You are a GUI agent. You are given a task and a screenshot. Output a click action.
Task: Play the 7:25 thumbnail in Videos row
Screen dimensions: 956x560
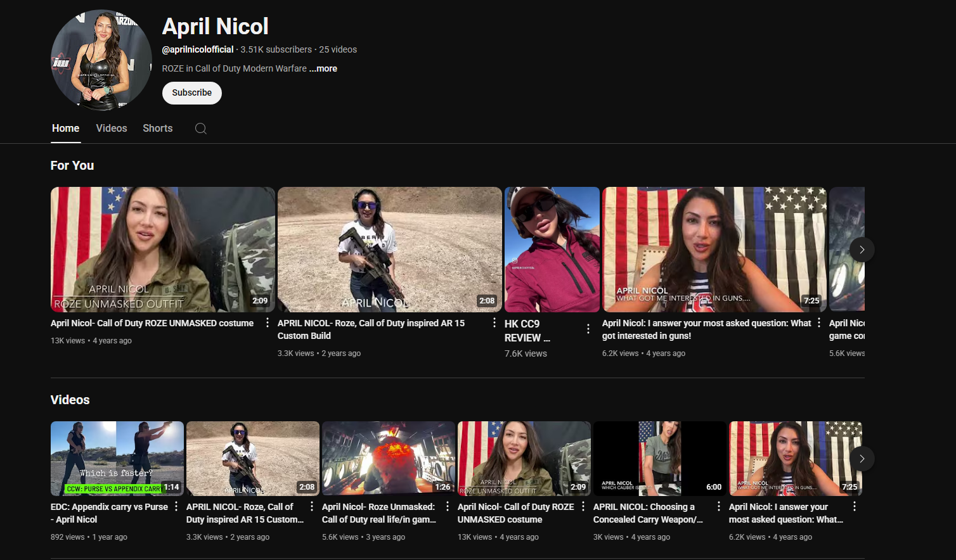coord(796,459)
